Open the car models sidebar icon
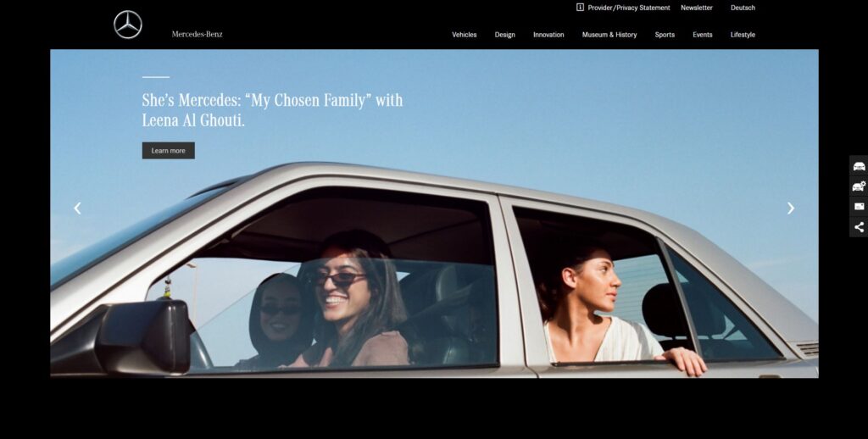The height and width of the screenshot is (439, 868). [x=859, y=166]
